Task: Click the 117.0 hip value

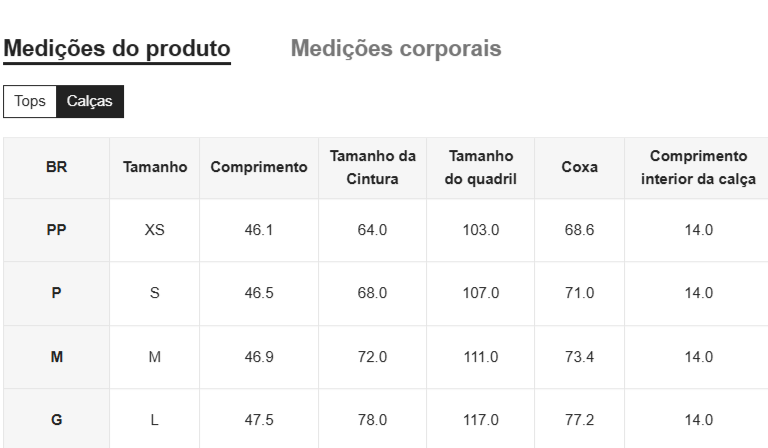Action: point(481,420)
